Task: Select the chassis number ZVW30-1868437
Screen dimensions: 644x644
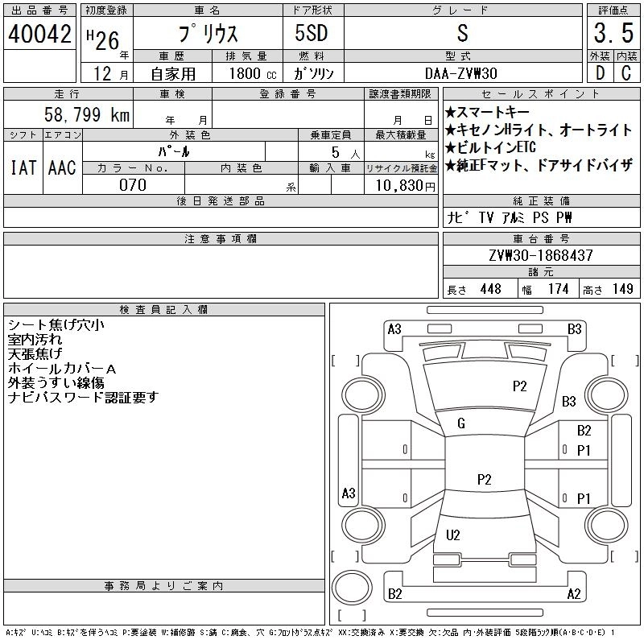Action: click(540, 256)
